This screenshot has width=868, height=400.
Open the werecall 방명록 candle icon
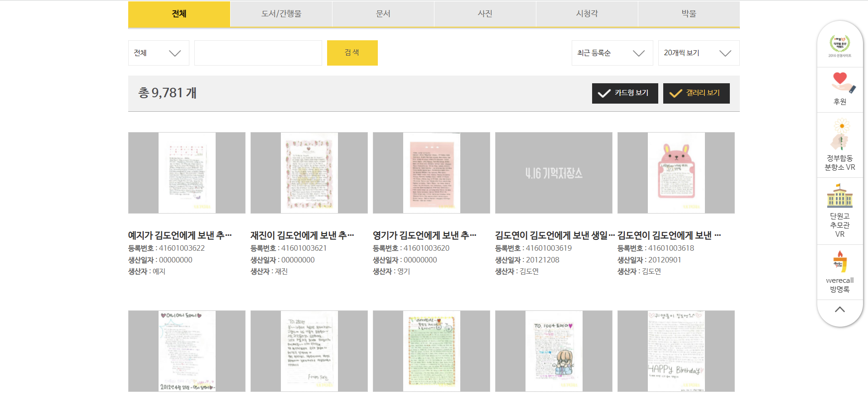pyautogui.click(x=840, y=262)
